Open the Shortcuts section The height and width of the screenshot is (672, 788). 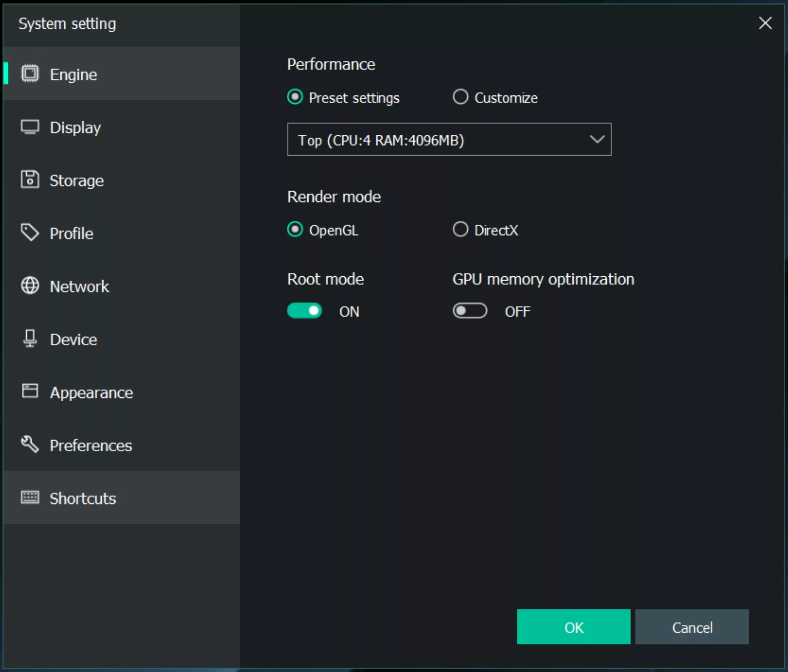point(121,498)
